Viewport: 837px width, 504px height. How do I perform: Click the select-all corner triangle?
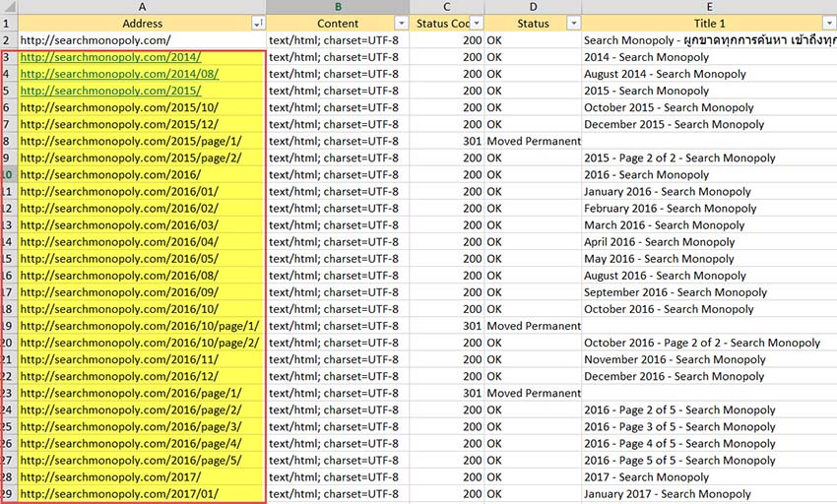(9, 7)
